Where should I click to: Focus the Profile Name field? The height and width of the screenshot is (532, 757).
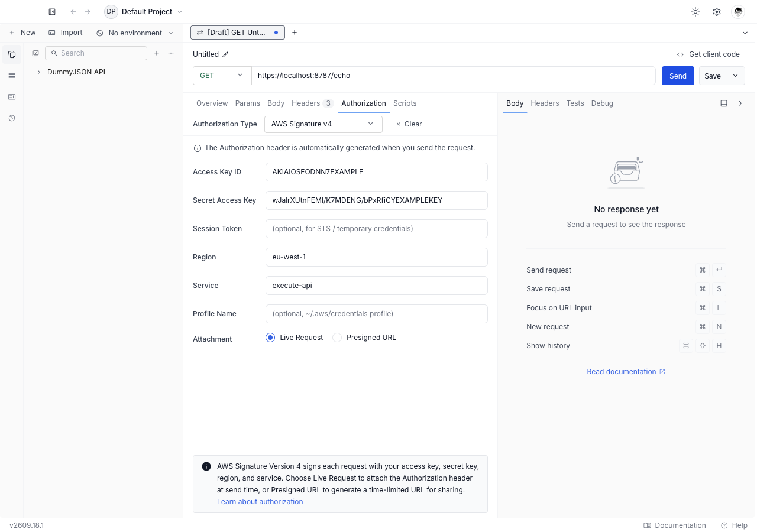pyautogui.click(x=377, y=314)
